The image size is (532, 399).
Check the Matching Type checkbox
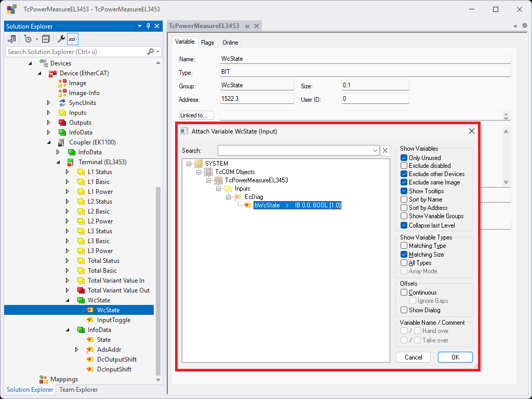[404, 246]
